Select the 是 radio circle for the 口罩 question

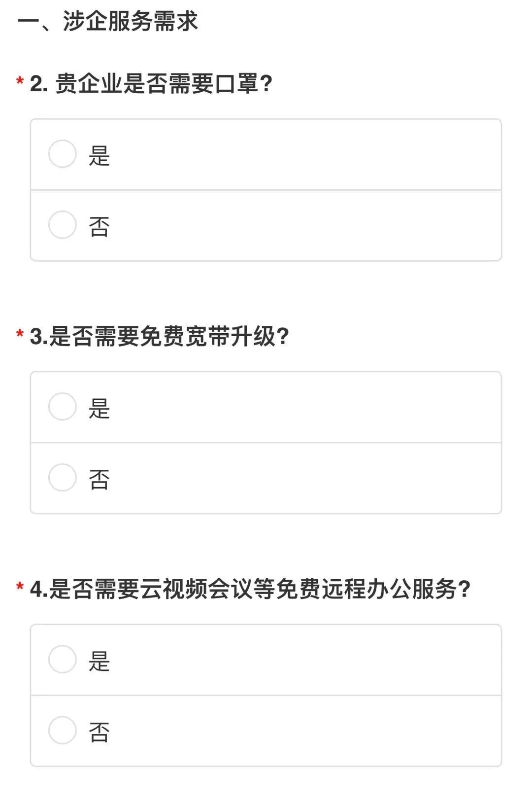point(63,154)
